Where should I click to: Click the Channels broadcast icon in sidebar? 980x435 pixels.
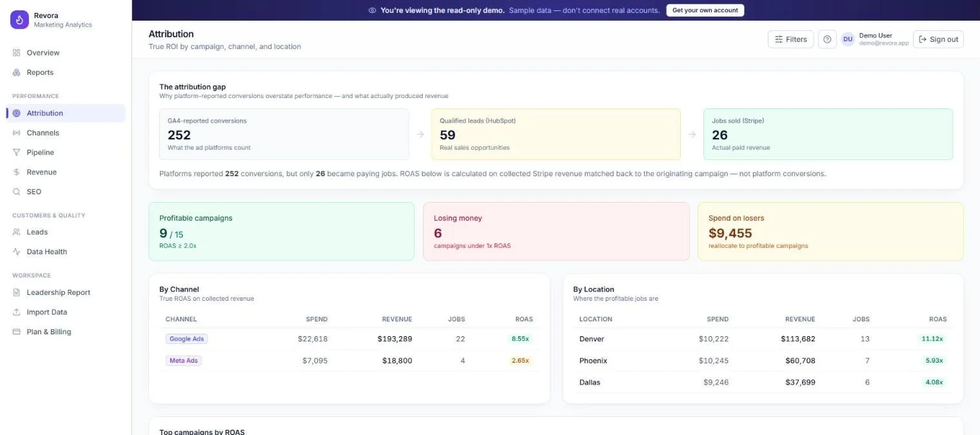pyautogui.click(x=17, y=133)
